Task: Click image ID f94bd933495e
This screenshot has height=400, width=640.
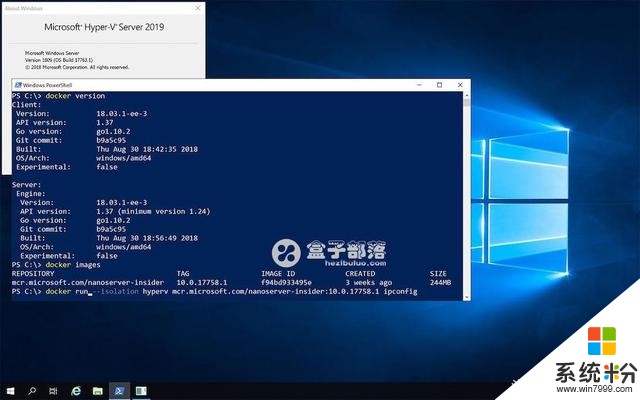Action: pos(286,282)
